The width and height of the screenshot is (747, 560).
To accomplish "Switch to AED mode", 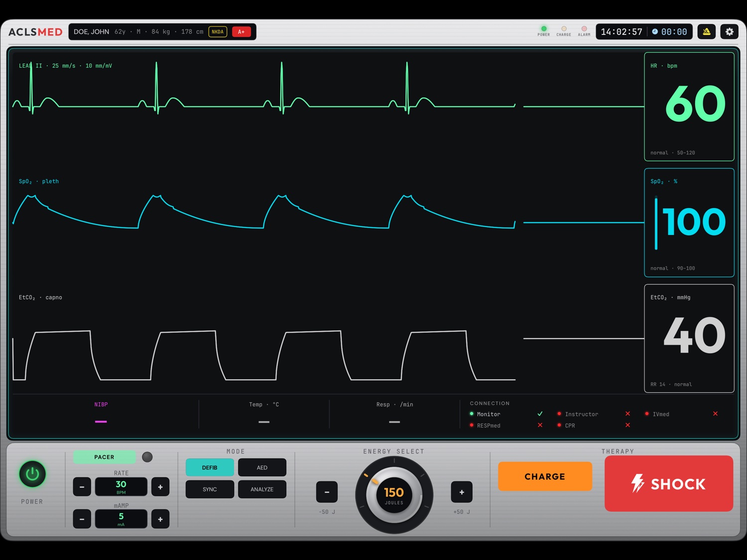I will pos(262,467).
